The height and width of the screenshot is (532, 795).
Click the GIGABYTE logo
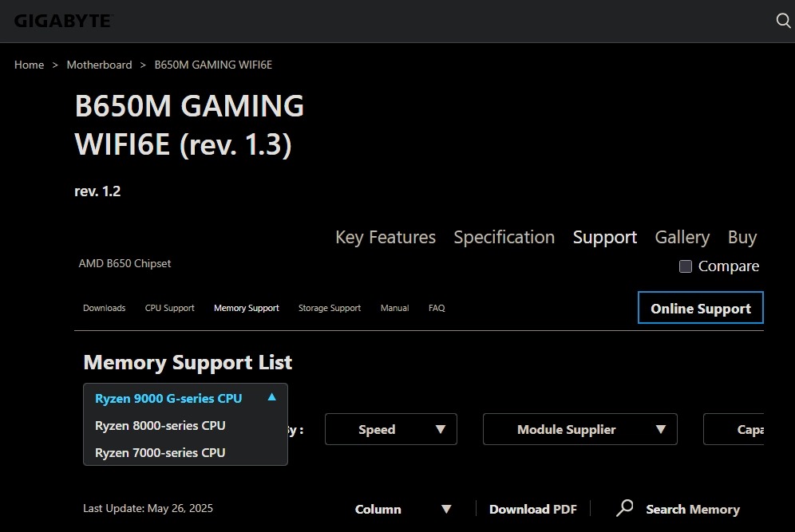(63, 22)
